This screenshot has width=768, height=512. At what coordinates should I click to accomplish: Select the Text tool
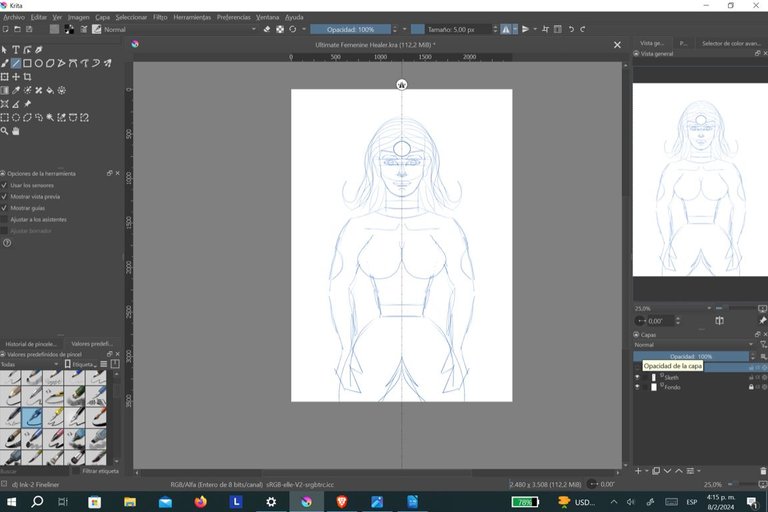pos(16,49)
